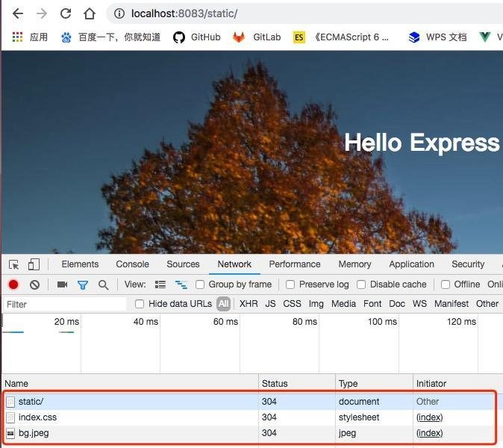Filter requests by Media
This screenshot has width=503, height=448.
pyautogui.click(x=343, y=304)
